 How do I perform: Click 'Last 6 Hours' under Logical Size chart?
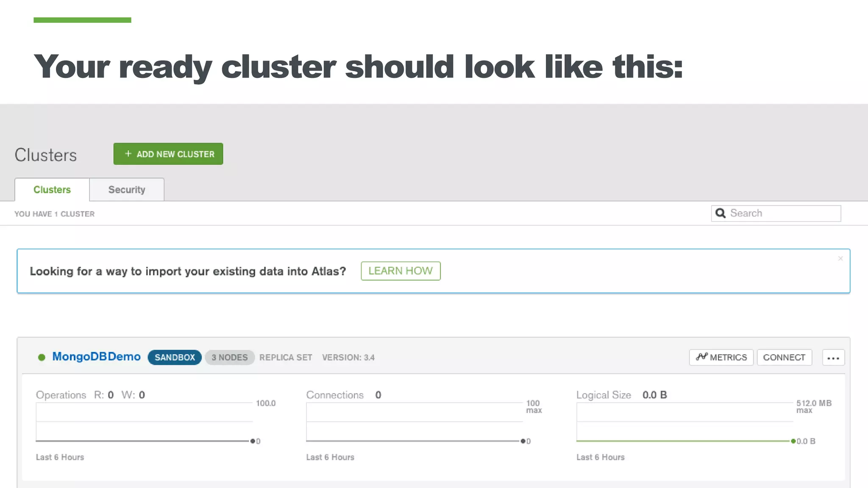click(601, 457)
